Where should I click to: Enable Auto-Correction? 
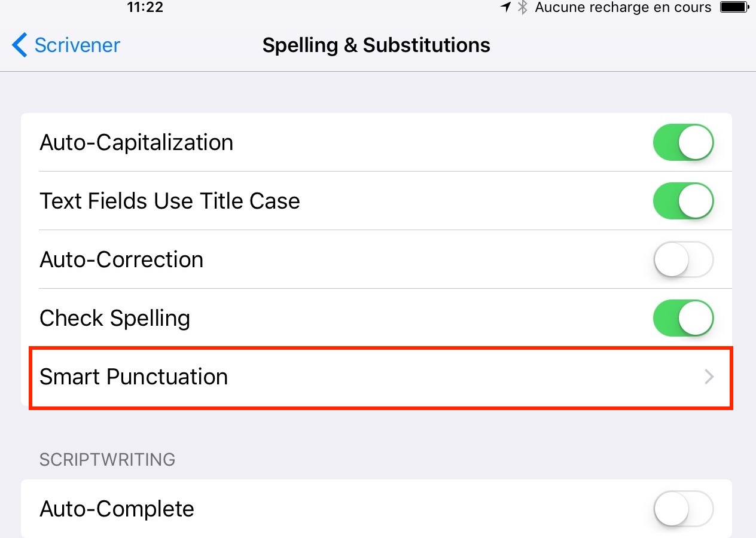(x=683, y=259)
